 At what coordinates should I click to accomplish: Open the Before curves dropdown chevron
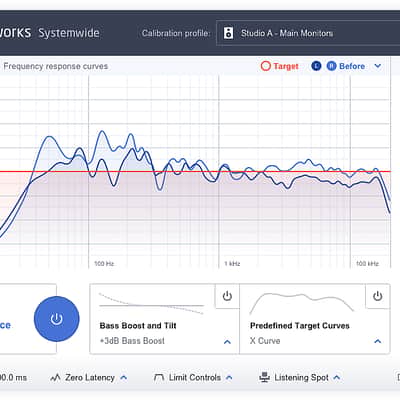pos(378,66)
